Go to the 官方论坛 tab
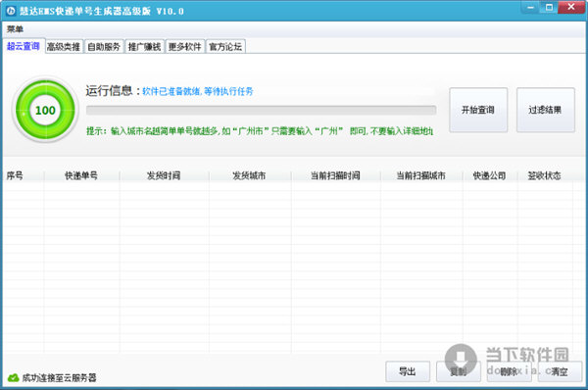The height and width of the screenshot is (390, 588). pyautogui.click(x=225, y=47)
